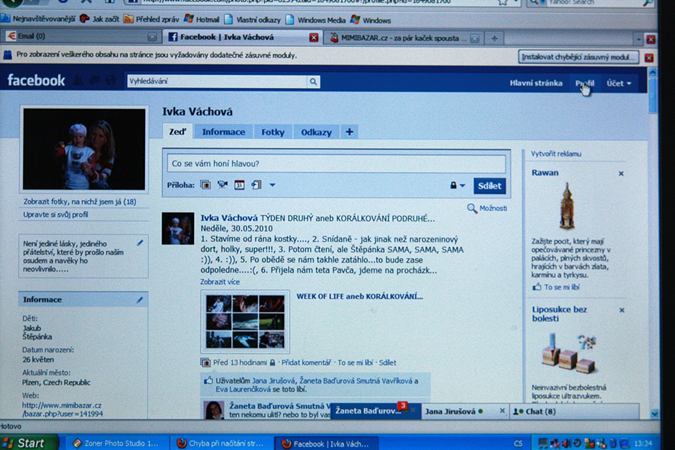Attach a photo via the Příloha photo icon
675x450 pixels.
tap(206, 185)
